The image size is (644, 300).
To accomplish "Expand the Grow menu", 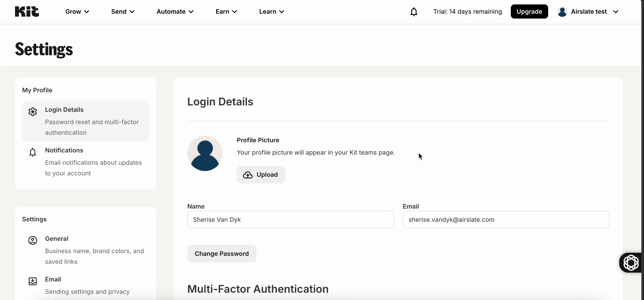I will (77, 12).
